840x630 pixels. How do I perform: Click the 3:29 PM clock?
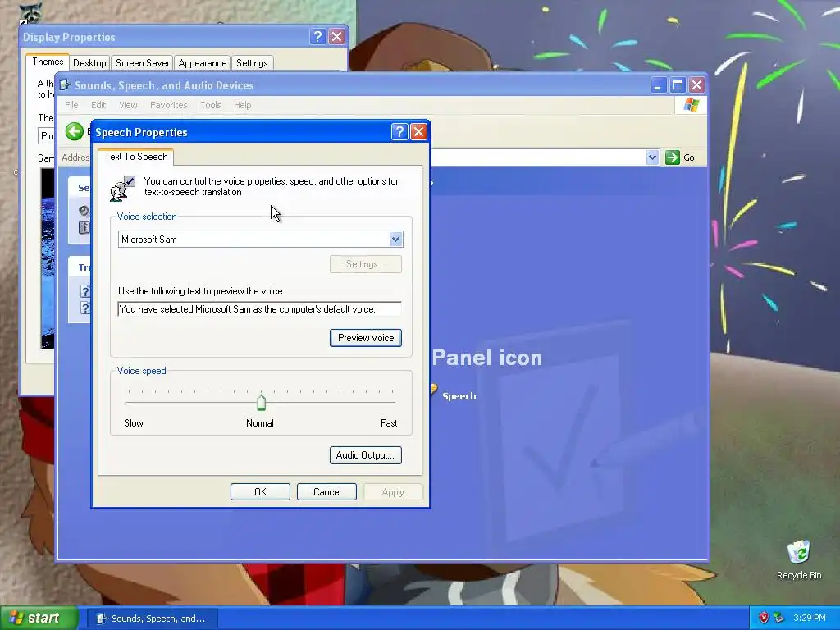point(810,618)
